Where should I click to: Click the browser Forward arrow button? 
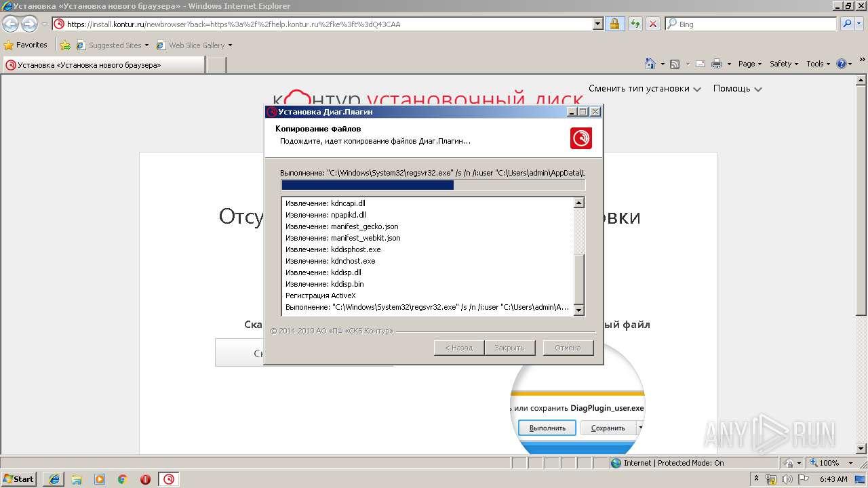(x=29, y=24)
